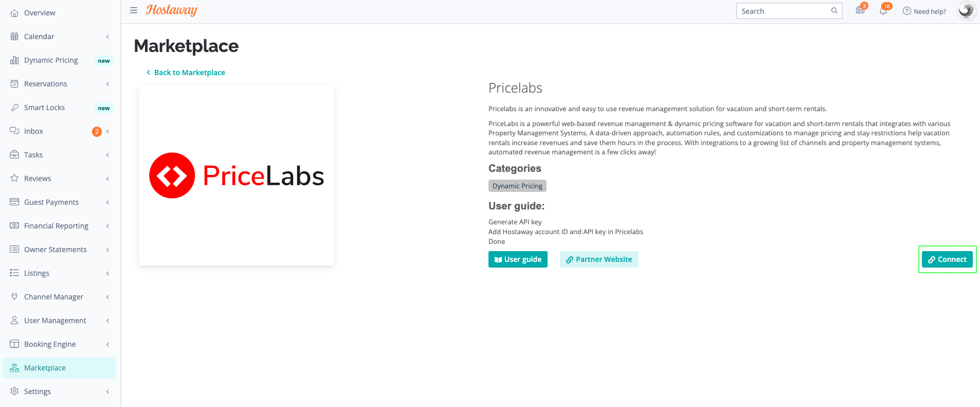Click the Dynamic Pricing chart icon

coord(14,60)
